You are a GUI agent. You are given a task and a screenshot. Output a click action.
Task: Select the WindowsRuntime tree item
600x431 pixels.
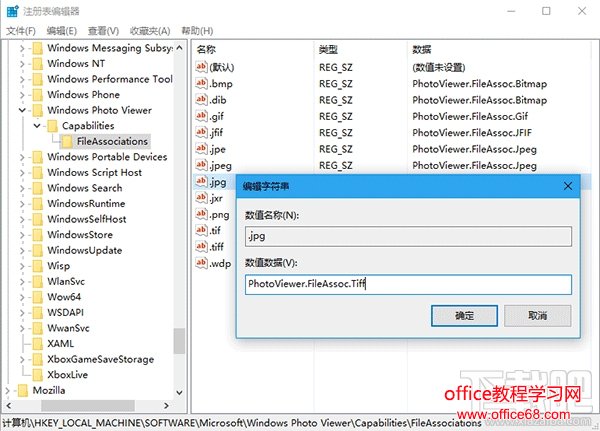(86, 204)
